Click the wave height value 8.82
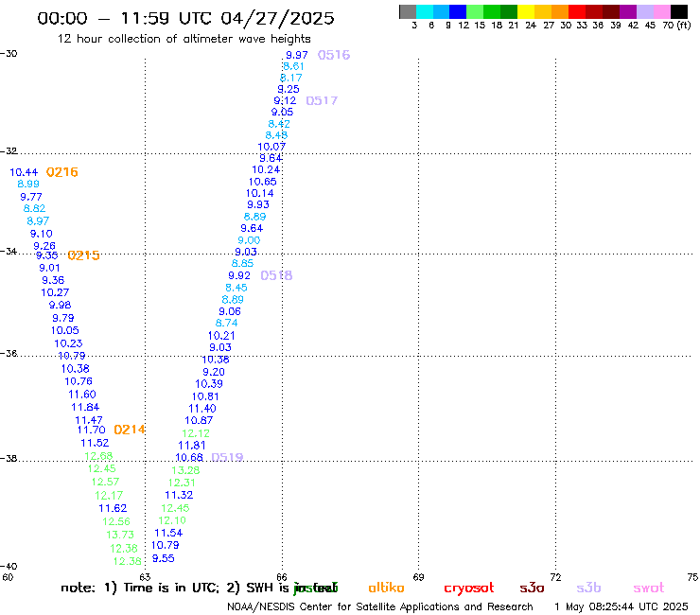Image resolution: width=700 pixels, height=615 pixels. pyautogui.click(x=34, y=208)
